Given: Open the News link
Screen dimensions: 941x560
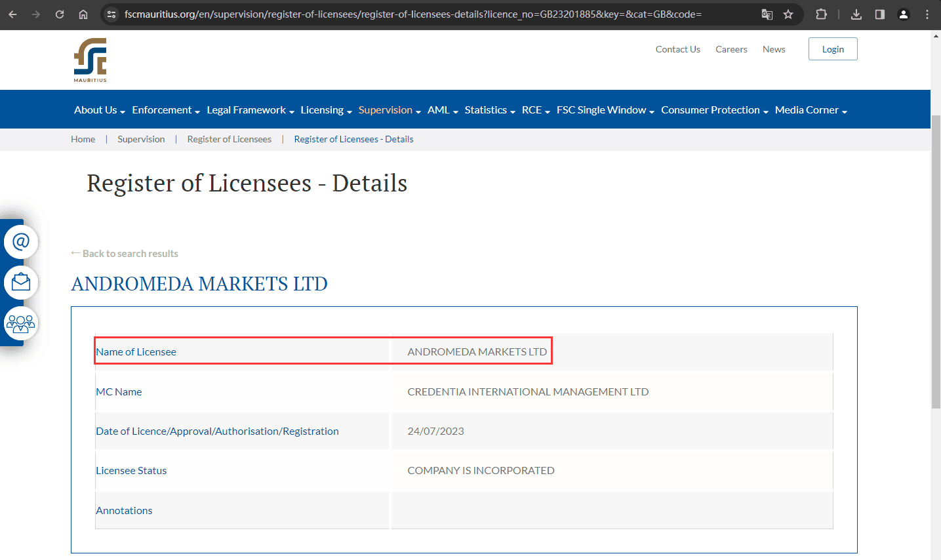Looking at the screenshot, I should [x=774, y=49].
